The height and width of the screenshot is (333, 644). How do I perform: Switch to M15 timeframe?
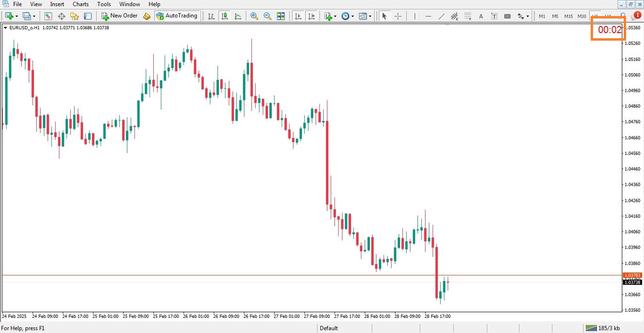coord(569,16)
